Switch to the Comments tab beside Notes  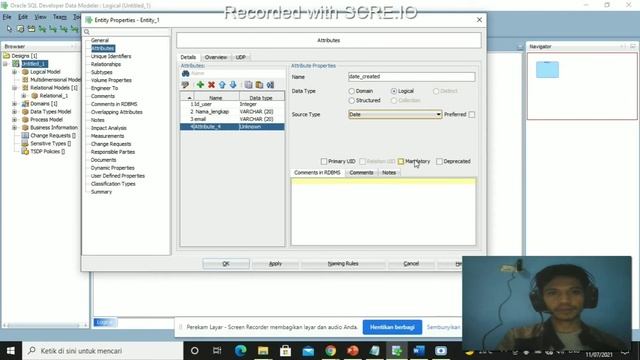point(361,173)
